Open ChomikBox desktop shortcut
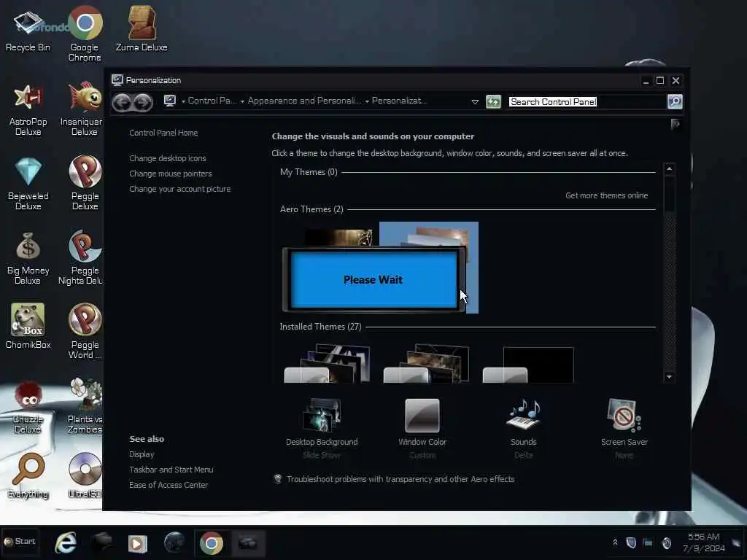 pyautogui.click(x=28, y=327)
